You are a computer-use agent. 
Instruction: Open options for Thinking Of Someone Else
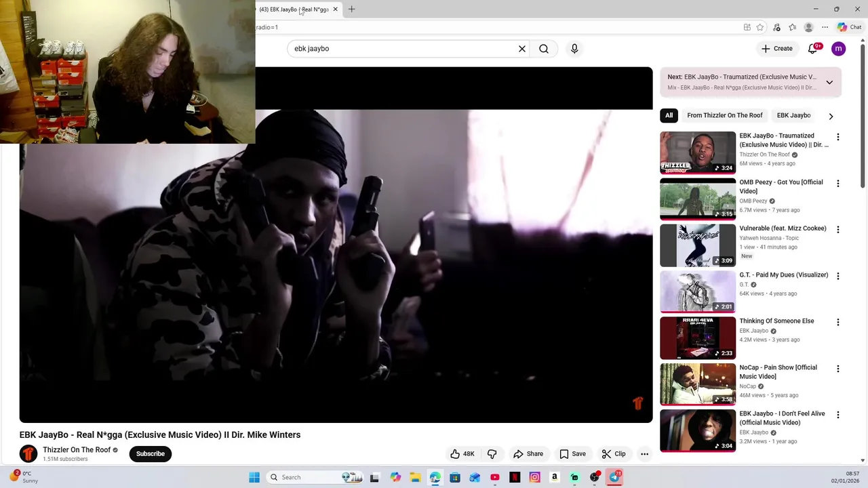(x=837, y=322)
